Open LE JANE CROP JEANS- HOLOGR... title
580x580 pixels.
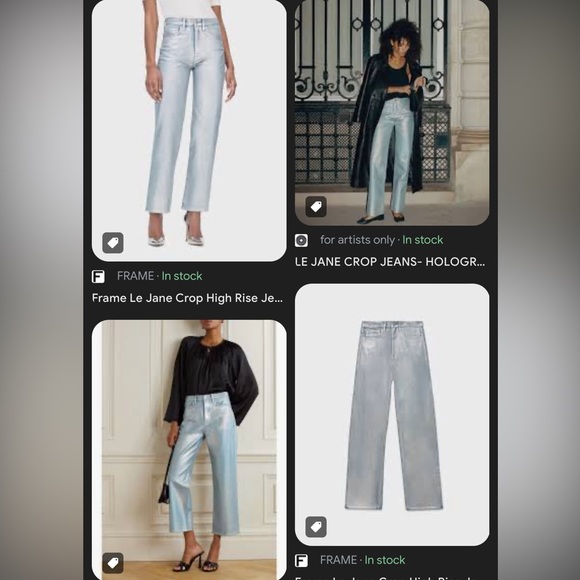(390, 262)
